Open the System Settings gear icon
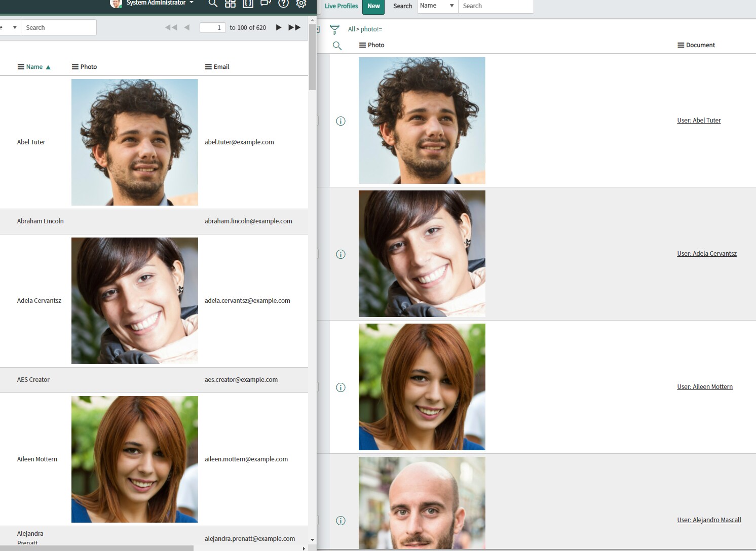Image resolution: width=756 pixels, height=551 pixels. point(301,4)
